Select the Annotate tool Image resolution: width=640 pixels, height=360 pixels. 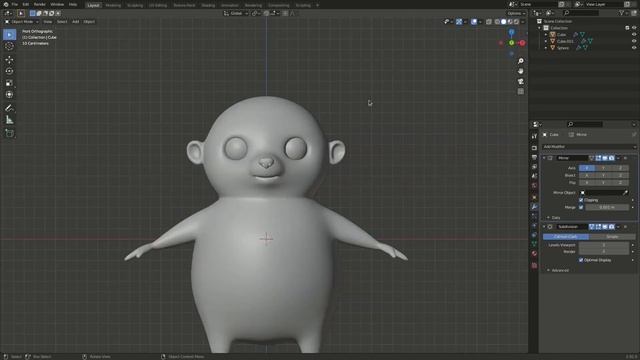9,108
